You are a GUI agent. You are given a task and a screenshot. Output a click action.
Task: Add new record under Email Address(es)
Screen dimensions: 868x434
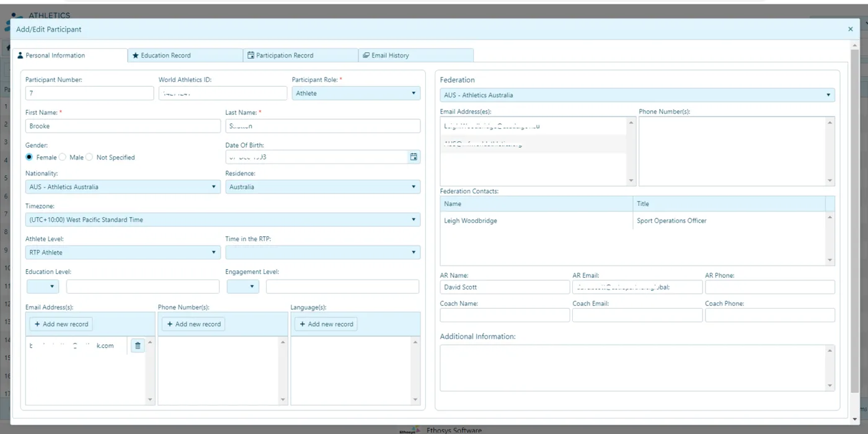pyautogui.click(x=61, y=324)
